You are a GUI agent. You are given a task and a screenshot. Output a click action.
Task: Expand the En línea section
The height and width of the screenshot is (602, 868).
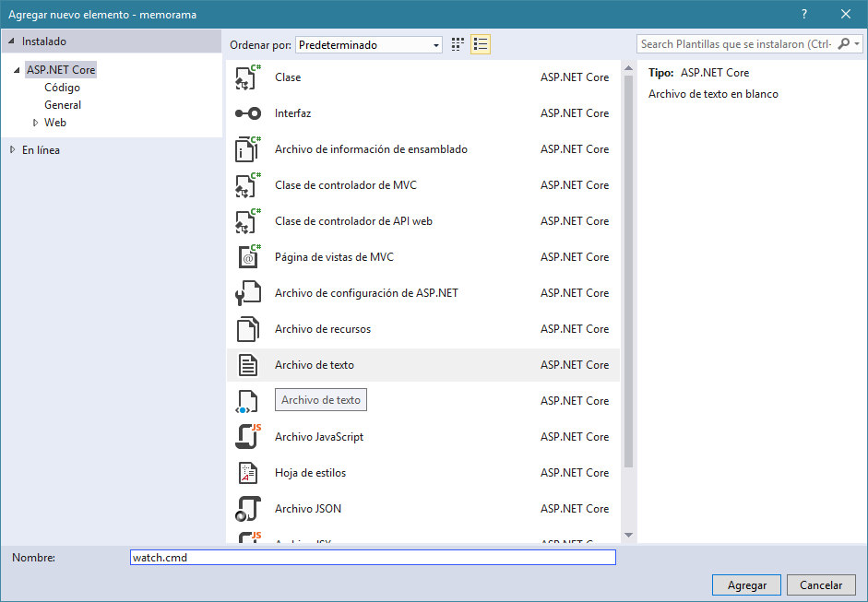tap(12, 149)
